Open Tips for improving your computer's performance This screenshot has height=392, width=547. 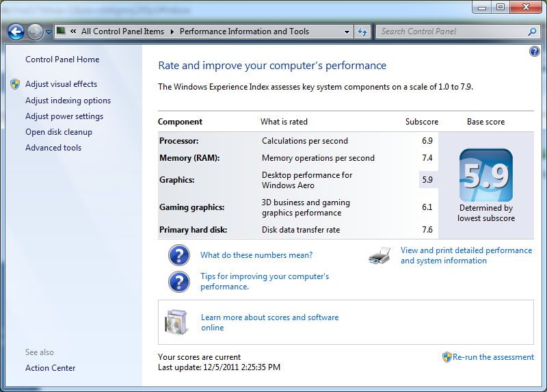[x=265, y=281]
